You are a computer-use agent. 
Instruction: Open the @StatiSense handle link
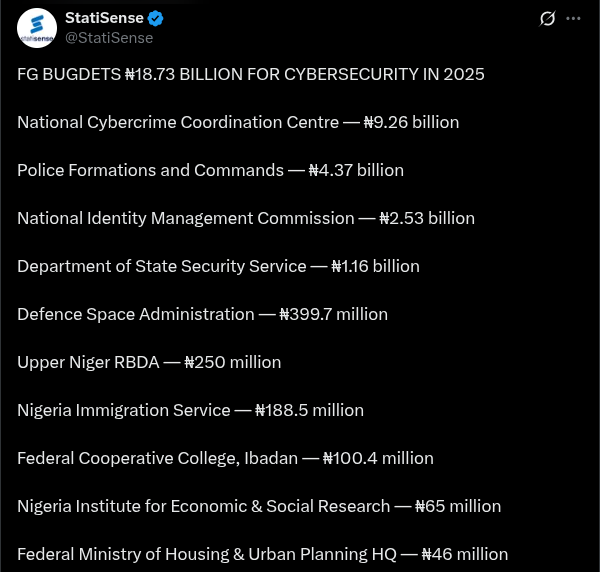pos(109,38)
